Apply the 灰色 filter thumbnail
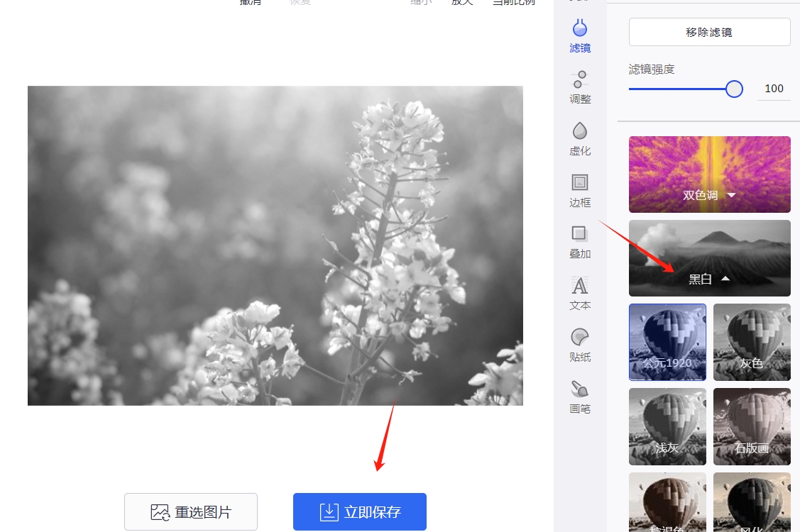 point(752,343)
